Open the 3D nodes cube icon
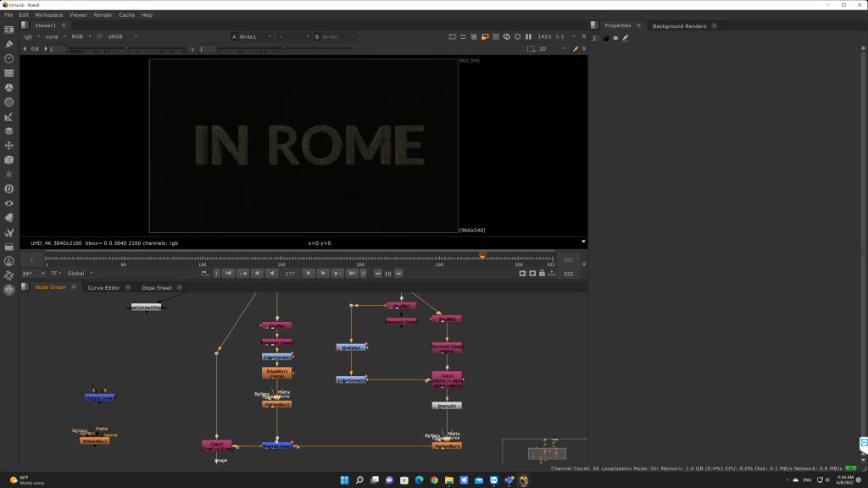The height and width of the screenshot is (488, 868). (8, 159)
